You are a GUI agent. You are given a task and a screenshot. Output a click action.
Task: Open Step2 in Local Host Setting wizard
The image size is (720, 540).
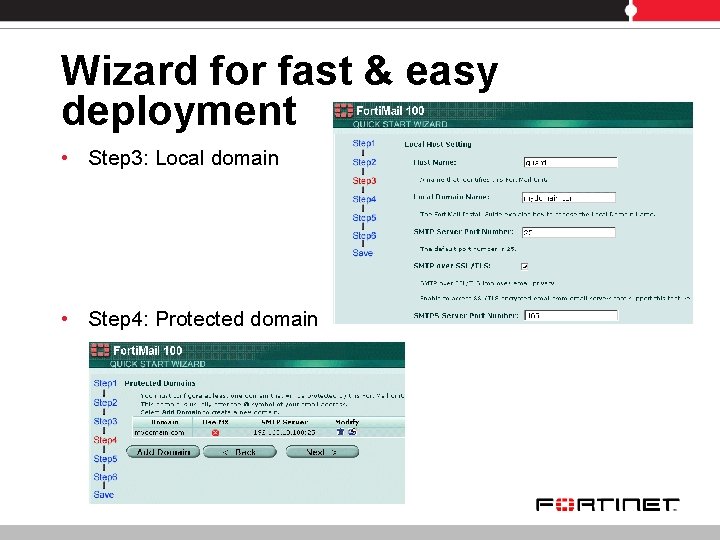coord(364,162)
